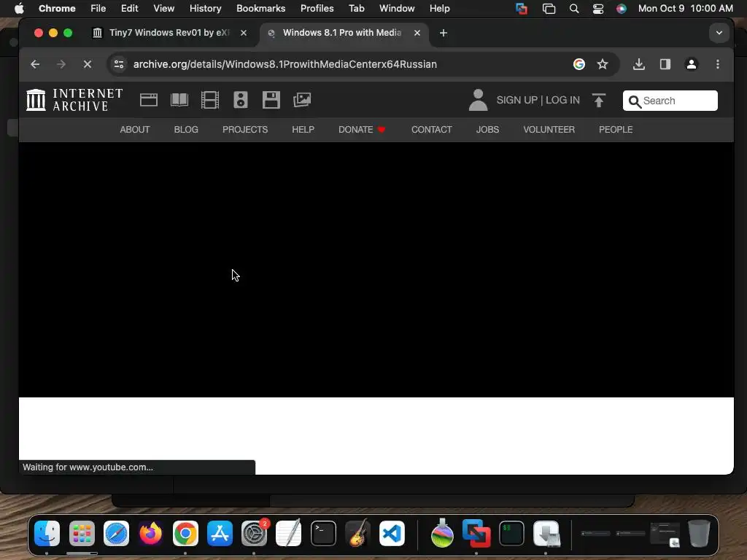Open the View menu

163,8
